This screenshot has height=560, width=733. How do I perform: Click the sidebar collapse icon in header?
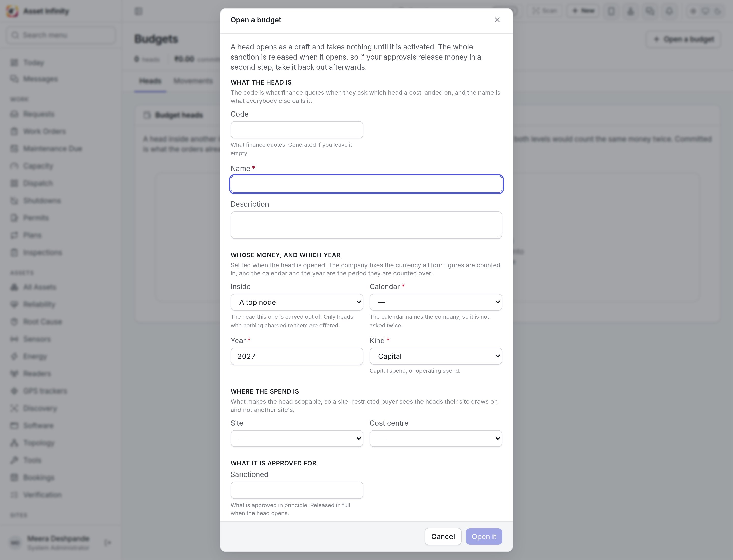(x=139, y=11)
